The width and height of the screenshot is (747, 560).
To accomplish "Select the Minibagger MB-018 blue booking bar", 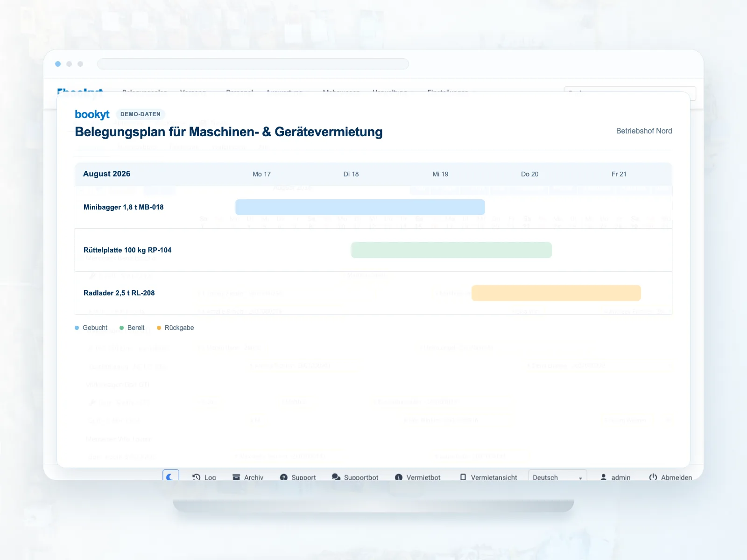I will click(360, 207).
